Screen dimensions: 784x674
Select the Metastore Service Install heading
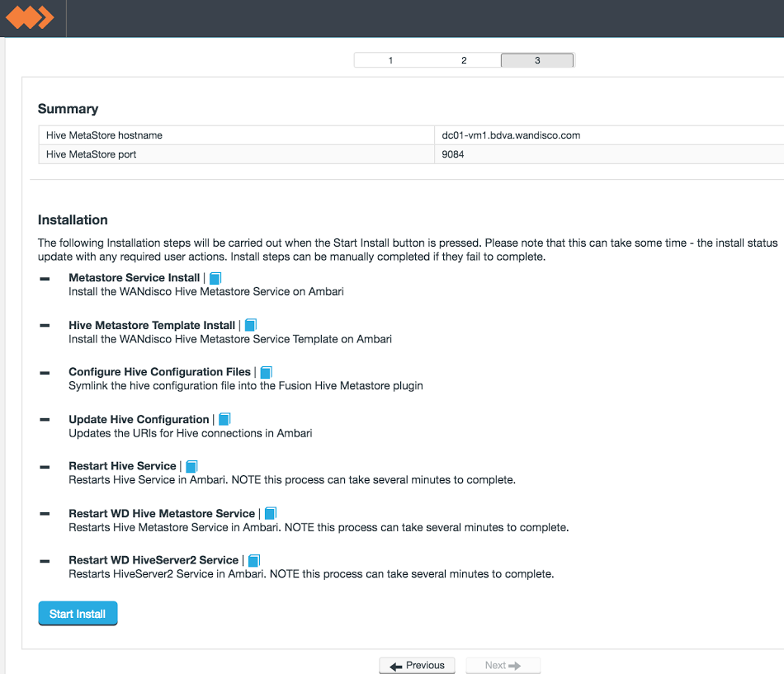tap(134, 278)
